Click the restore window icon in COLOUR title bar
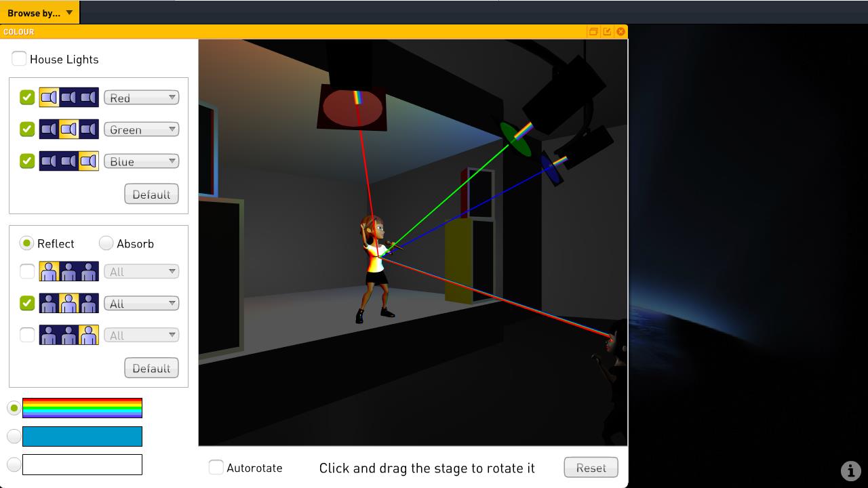Screen dimensions: 868x488 point(593,32)
